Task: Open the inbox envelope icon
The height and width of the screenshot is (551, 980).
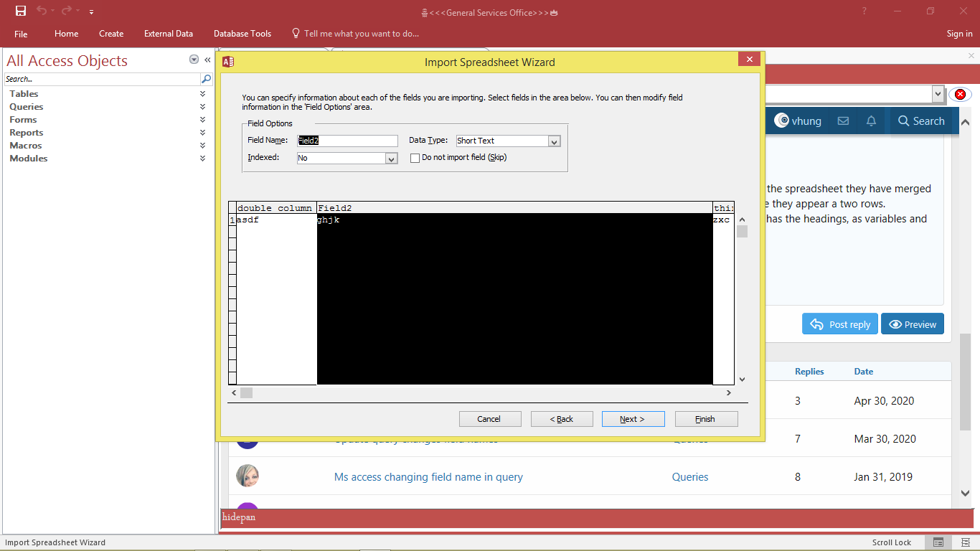Action: pyautogui.click(x=843, y=121)
